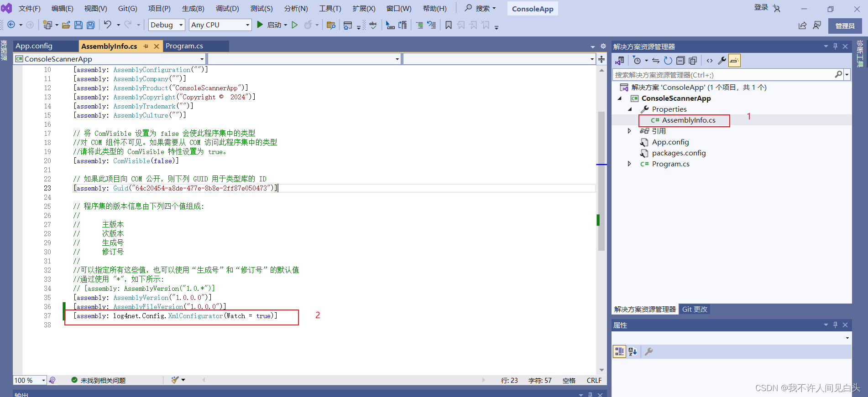Open the 工具(T) tools menu
868x397 pixels.
pyautogui.click(x=330, y=9)
